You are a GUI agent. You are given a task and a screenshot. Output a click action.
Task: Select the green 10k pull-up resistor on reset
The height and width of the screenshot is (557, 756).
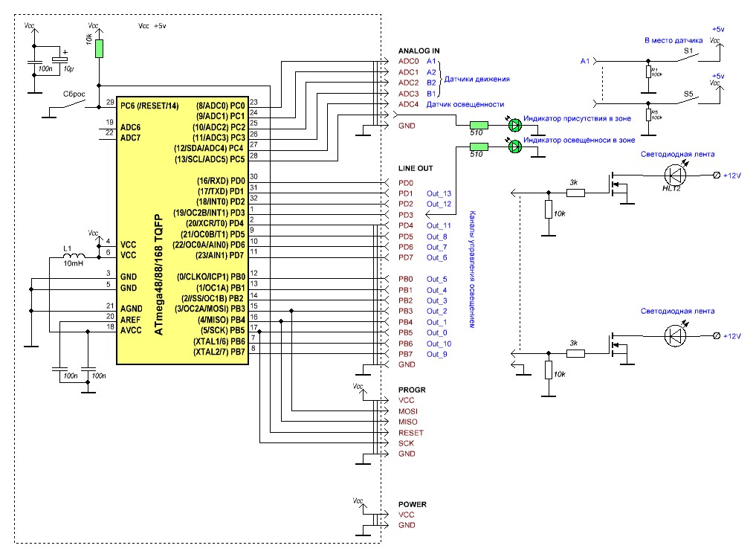(100, 49)
